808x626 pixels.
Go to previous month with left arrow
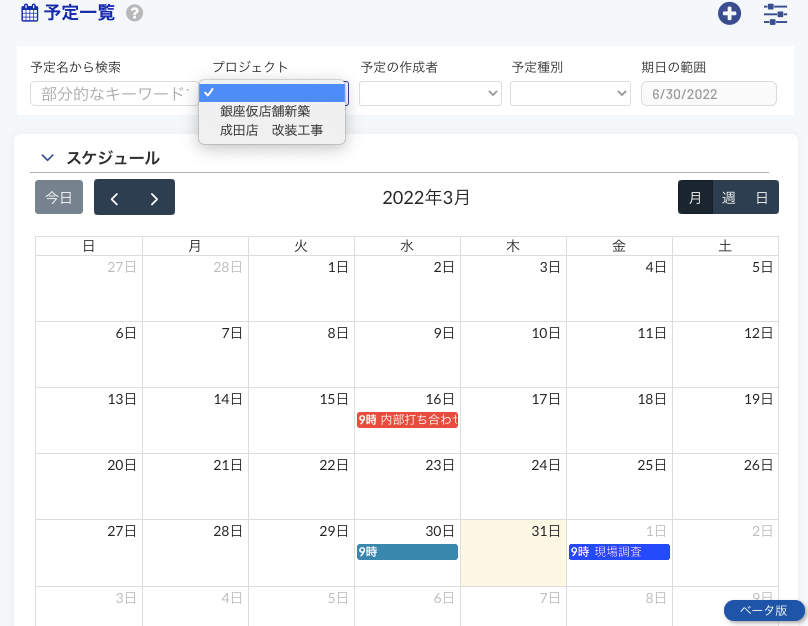114,198
